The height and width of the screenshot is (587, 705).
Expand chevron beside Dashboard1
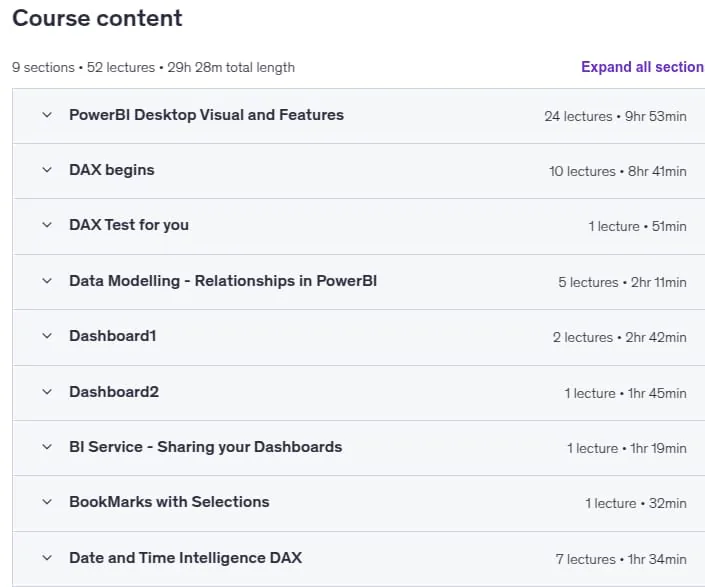[x=47, y=336]
